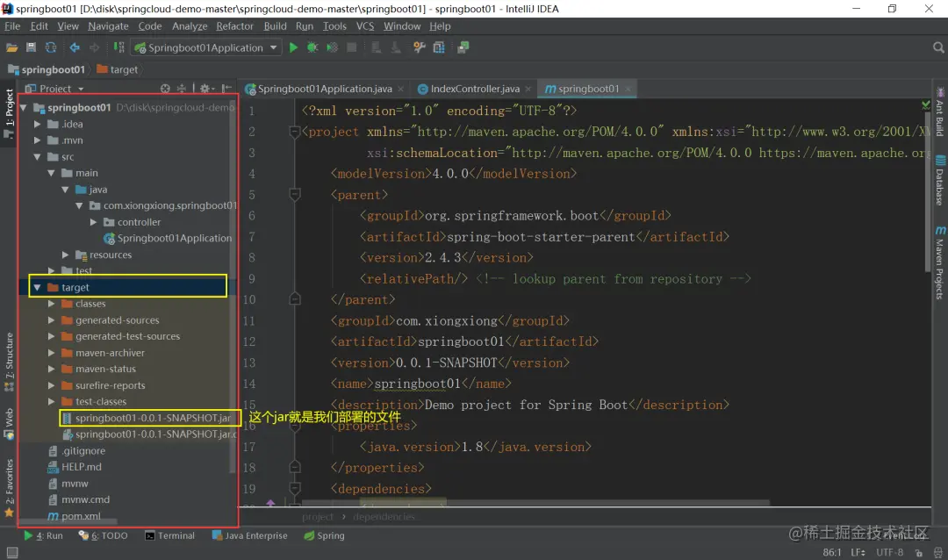The height and width of the screenshot is (560, 948).
Task: Select the HELP.md file
Action: 75,467
